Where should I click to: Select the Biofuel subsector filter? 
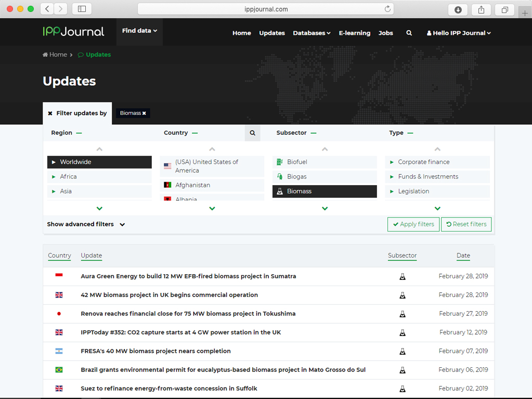[x=324, y=162]
